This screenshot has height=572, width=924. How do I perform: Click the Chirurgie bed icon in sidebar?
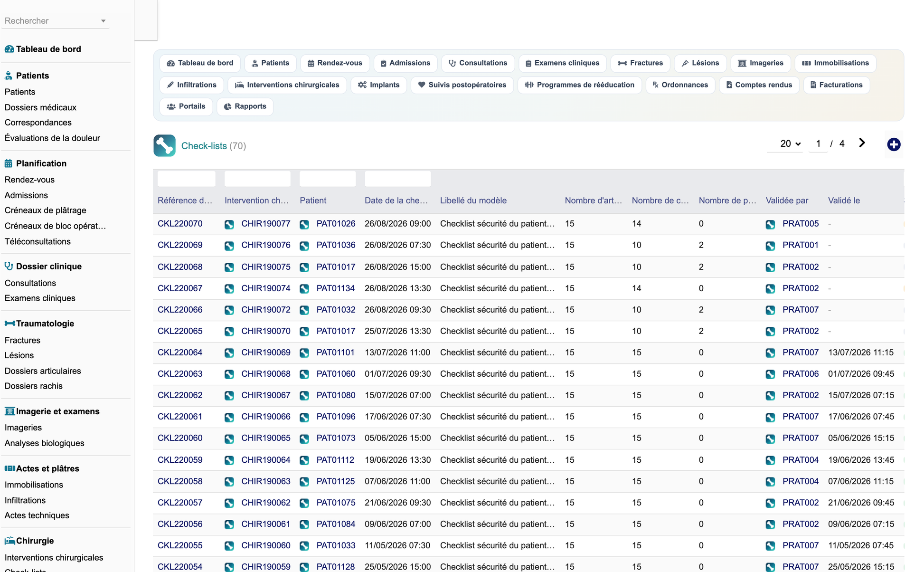[x=9, y=541]
